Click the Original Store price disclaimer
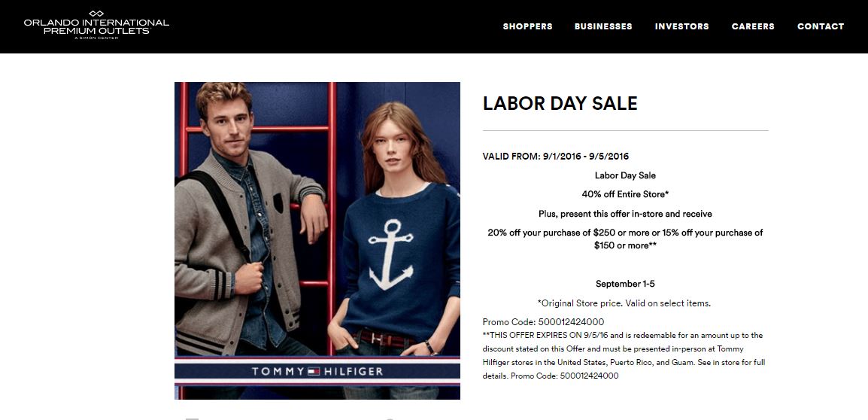Image resolution: width=868 pixels, height=420 pixels. click(x=624, y=303)
